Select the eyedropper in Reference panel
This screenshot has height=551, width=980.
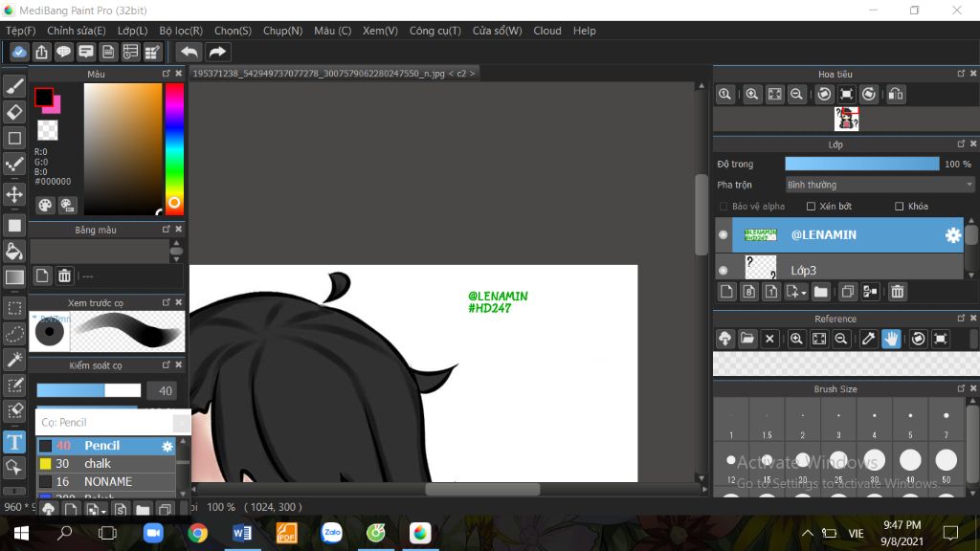click(868, 339)
